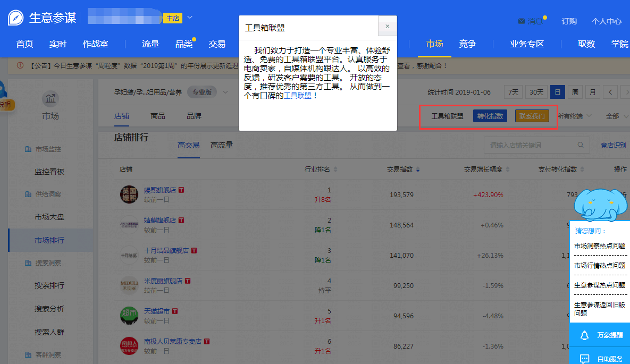Focus the 请输入店铺关键词 search field
This screenshot has width=630, height=364.
[537, 145]
